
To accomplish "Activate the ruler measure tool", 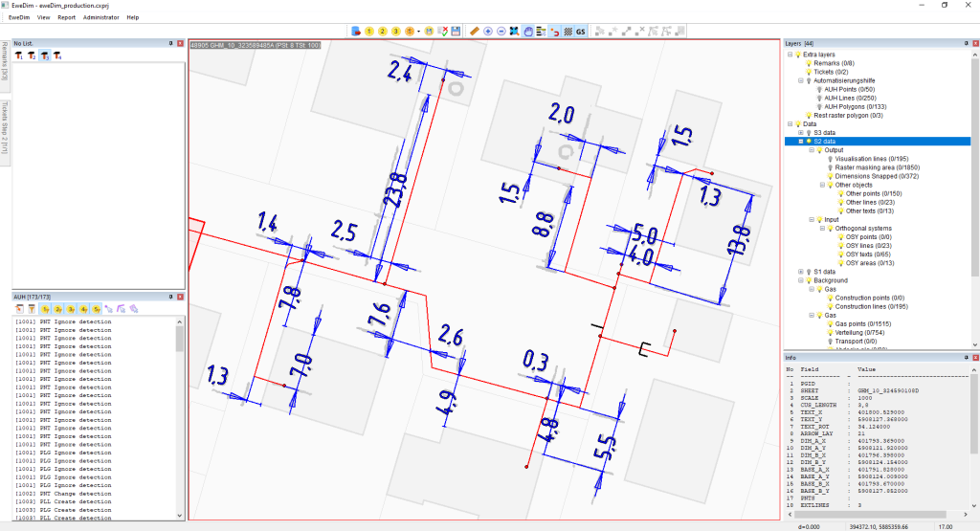I will (x=474, y=32).
